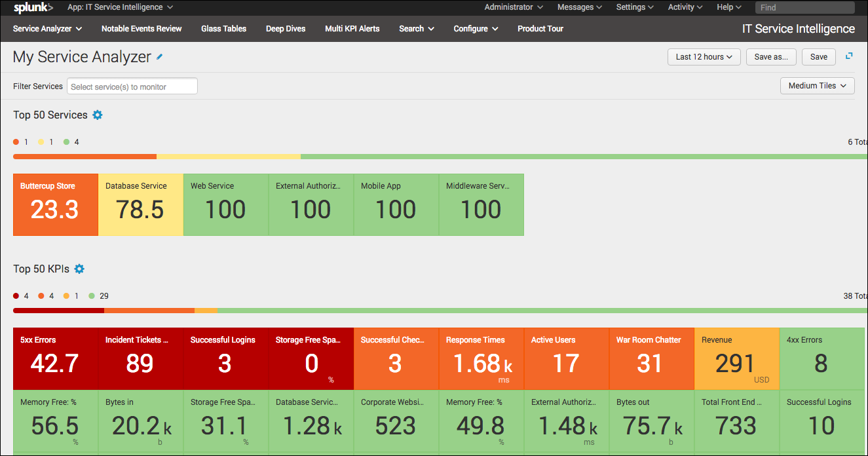Image resolution: width=868 pixels, height=456 pixels.
Task: Open the App: IT Service Intelligence dropdown
Action: pyautogui.click(x=121, y=7)
